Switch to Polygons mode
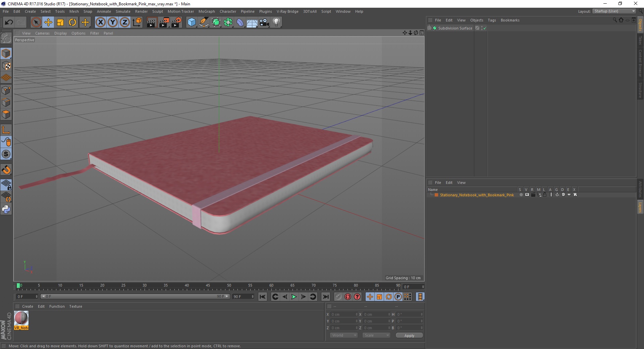 (6, 114)
